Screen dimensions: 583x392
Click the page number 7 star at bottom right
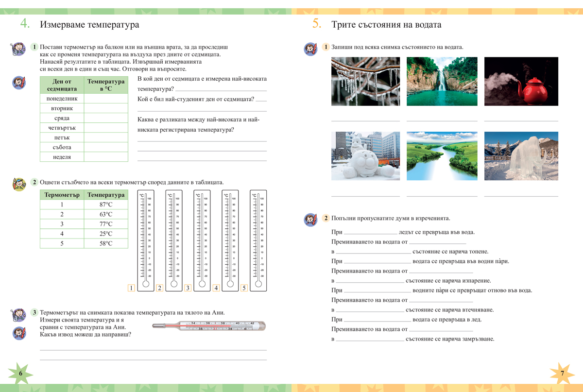tap(562, 373)
